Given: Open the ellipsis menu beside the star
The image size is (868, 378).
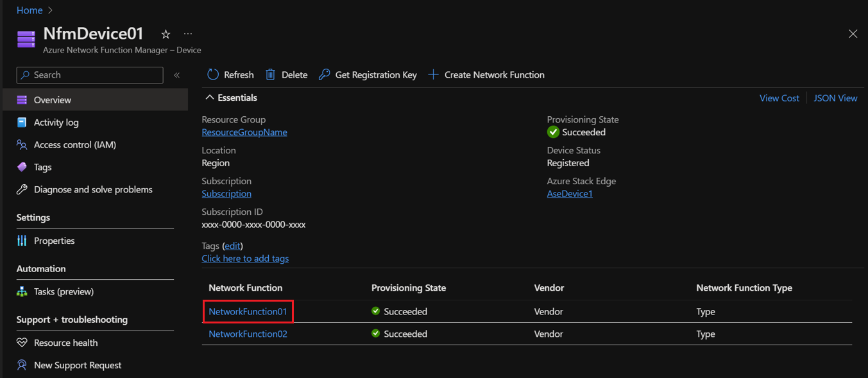Looking at the screenshot, I should 187,33.
